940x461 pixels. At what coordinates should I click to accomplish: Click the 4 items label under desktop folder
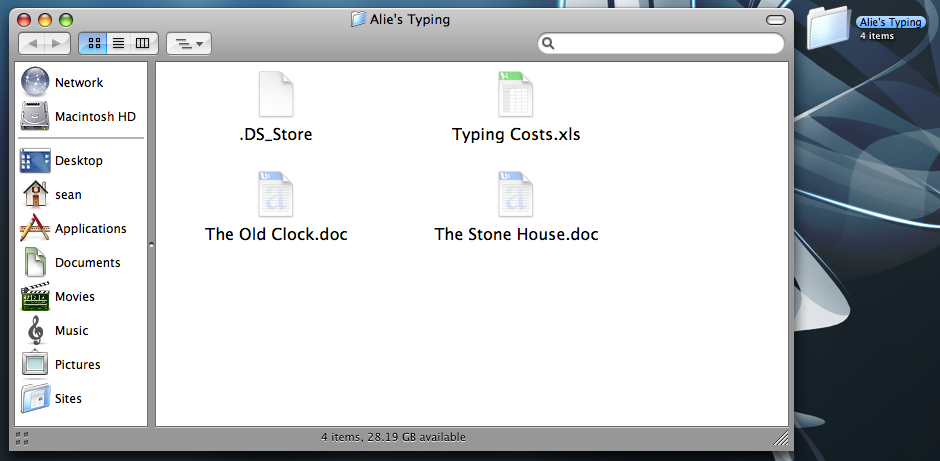(877, 36)
